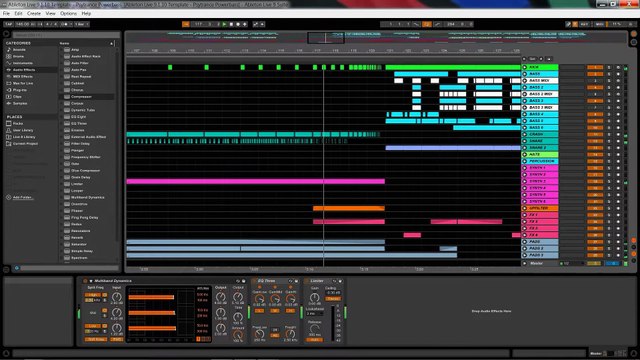Expand the Reverb device presets
Image resolution: width=640 pixels, height=360 pixels.
click(x=62, y=238)
